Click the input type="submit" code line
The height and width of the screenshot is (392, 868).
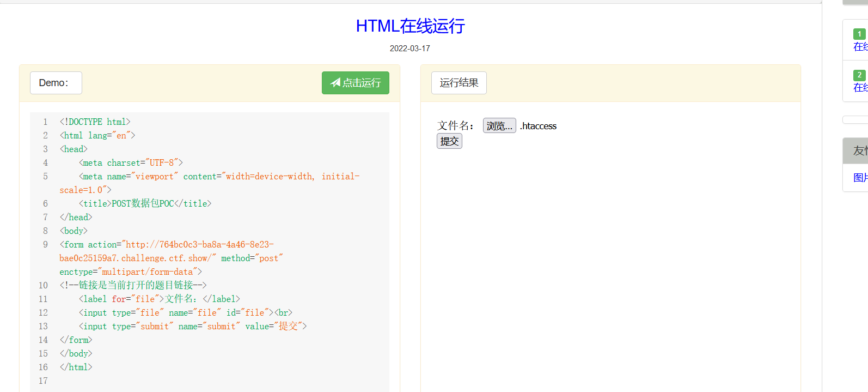point(193,326)
